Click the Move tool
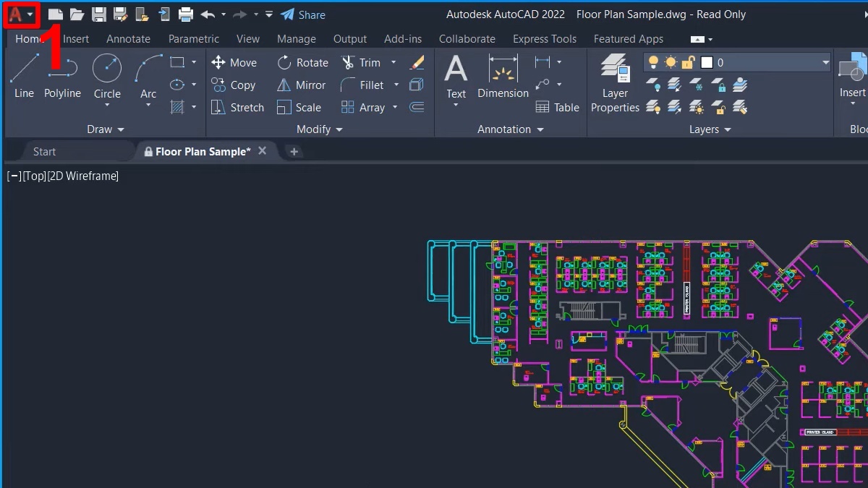Screen dimensions: 868x488 234,63
